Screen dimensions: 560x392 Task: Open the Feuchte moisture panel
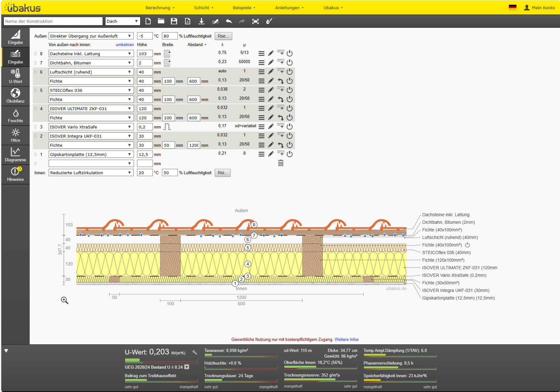tap(15, 116)
